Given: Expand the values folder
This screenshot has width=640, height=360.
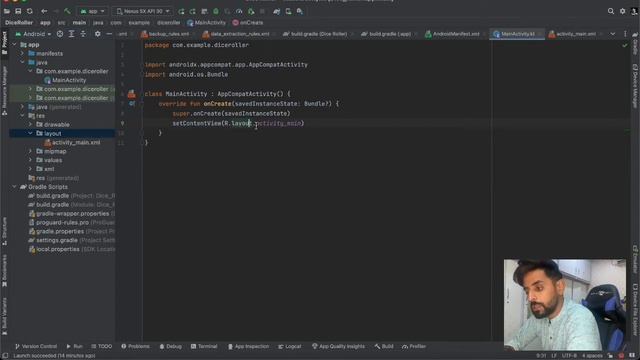Looking at the screenshot, I should 30,160.
